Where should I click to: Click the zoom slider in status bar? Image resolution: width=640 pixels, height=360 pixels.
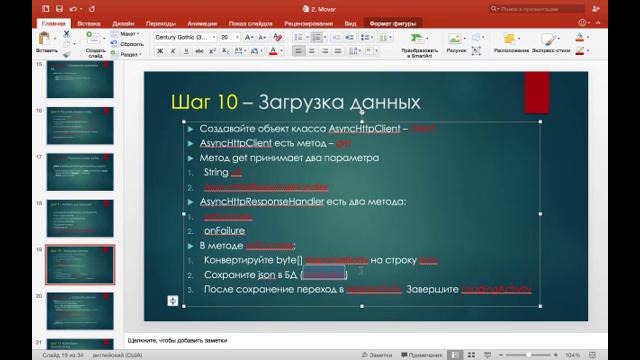(x=529, y=355)
